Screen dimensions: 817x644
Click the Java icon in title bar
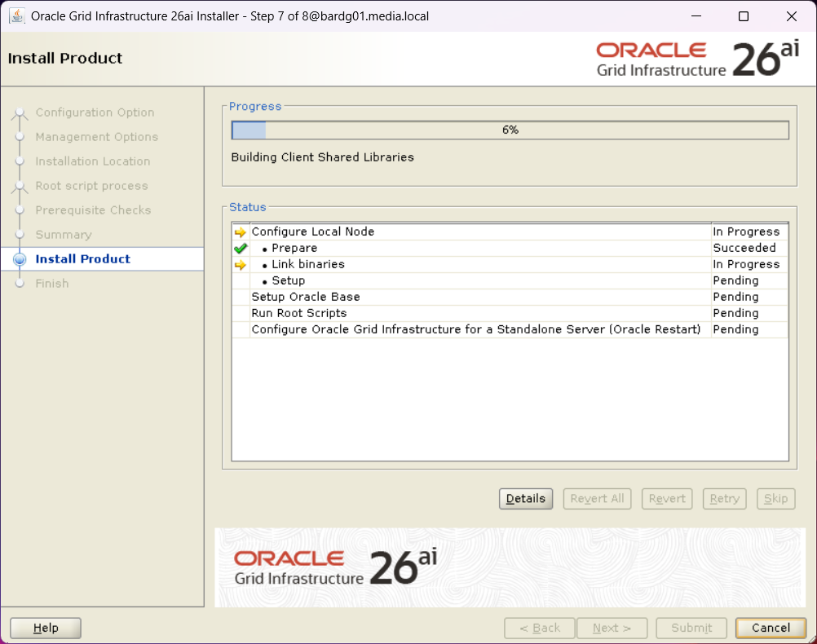tap(16, 16)
